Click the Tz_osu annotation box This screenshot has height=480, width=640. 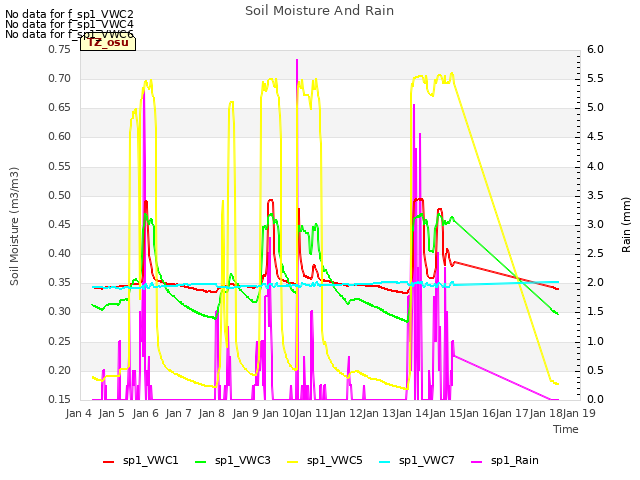(108, 43)
